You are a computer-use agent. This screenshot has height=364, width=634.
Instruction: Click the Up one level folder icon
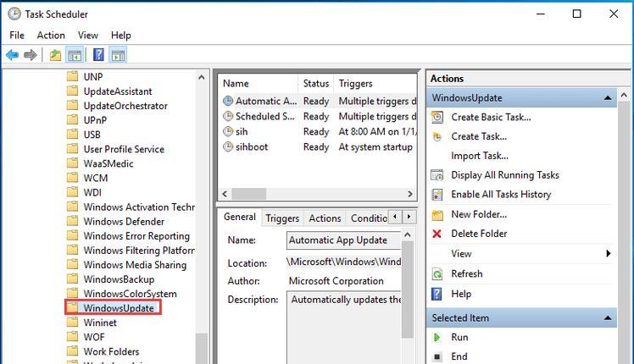click(x=55, y=55)
